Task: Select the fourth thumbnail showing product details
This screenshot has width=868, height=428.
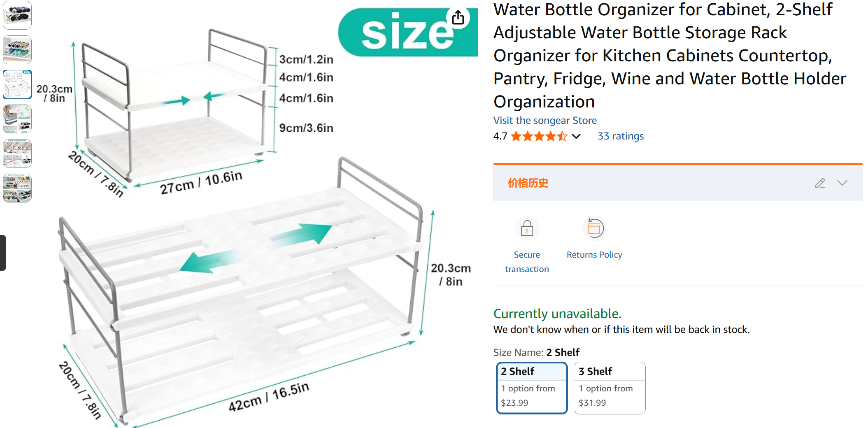Action: click(x=17, y=119)
